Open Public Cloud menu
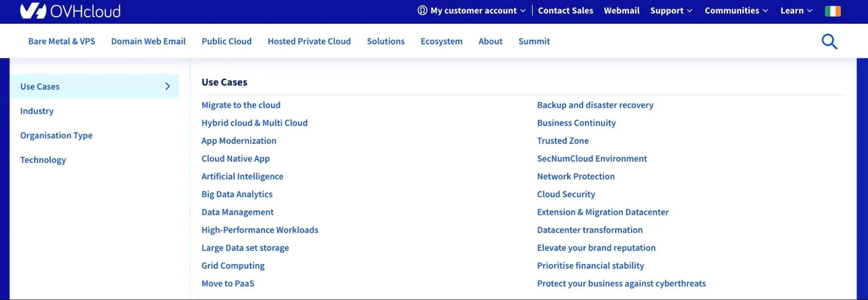 click(x=227, y=41)
